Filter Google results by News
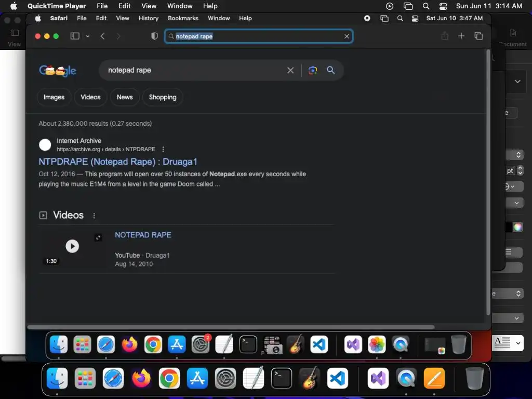 click(x=125, y=97)
